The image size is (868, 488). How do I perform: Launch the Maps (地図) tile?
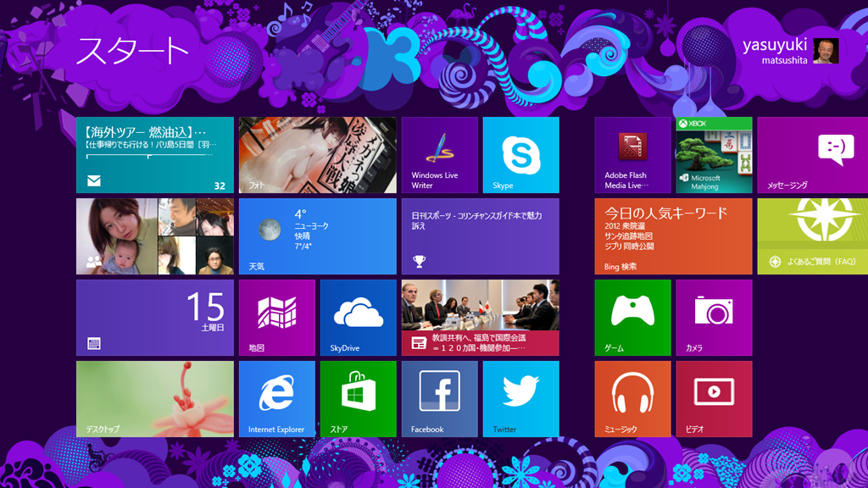pos(277,318)
